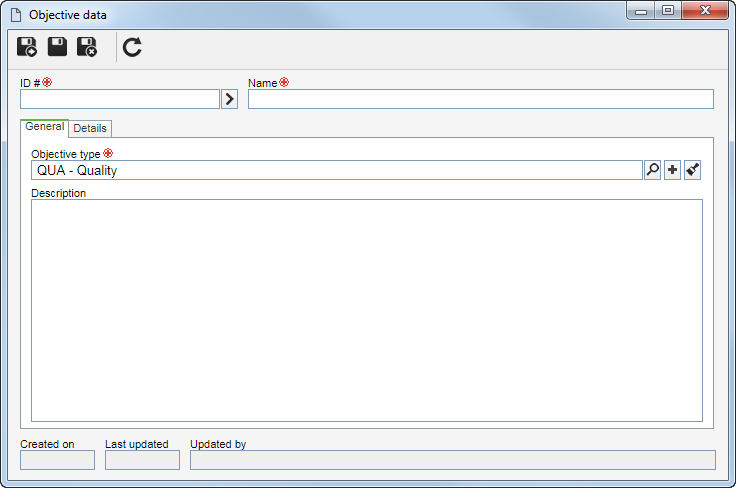Click inside the Description text area
This screenshot has width=736, height=488.
(x=367, y=311)
